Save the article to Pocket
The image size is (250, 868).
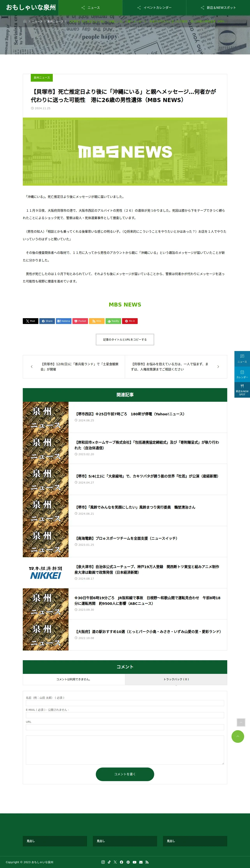pyautogui.click(x=80, y=321)
